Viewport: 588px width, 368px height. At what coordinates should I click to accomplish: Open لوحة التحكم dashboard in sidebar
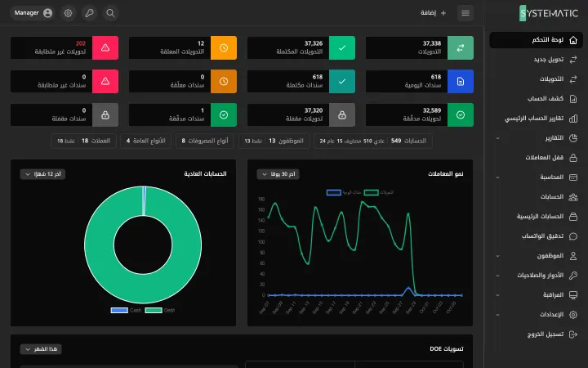[x=537, y=40]
